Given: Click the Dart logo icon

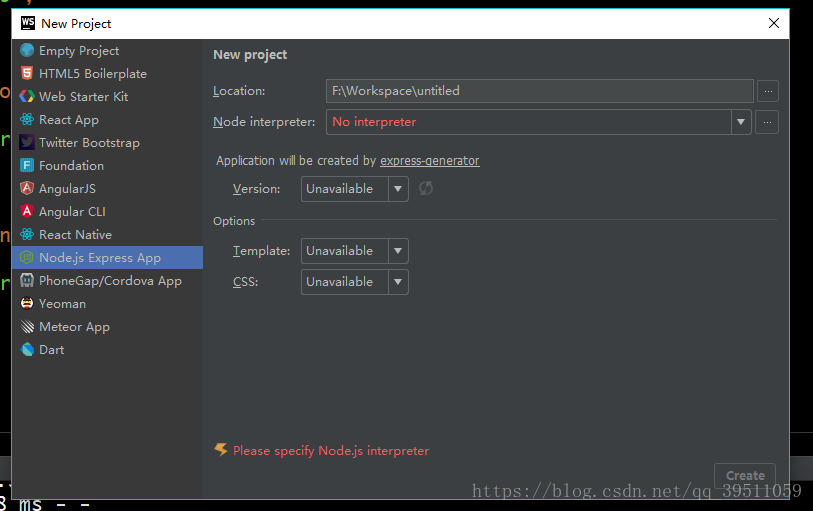Looking at the screenshot, I should [27, 349].
